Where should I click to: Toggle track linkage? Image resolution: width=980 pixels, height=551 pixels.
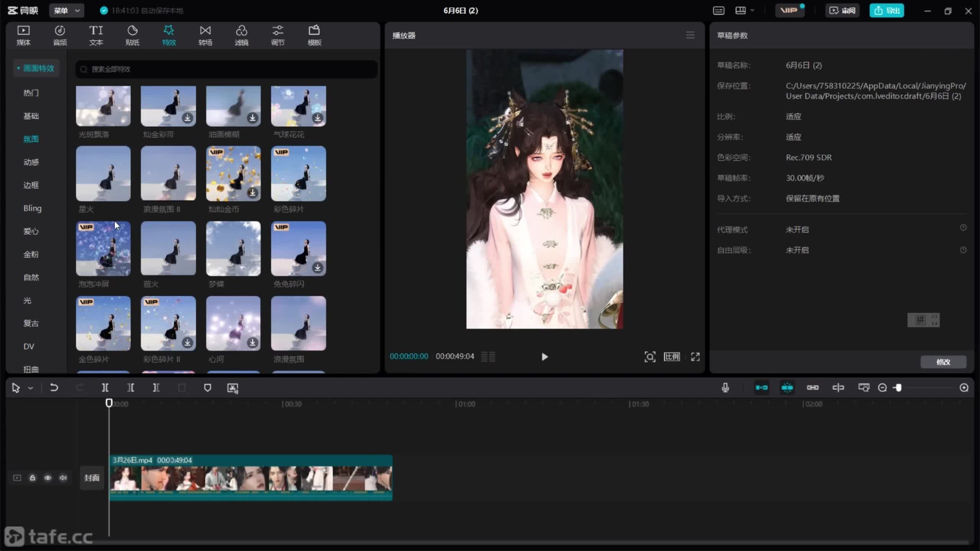coord(812,388)
